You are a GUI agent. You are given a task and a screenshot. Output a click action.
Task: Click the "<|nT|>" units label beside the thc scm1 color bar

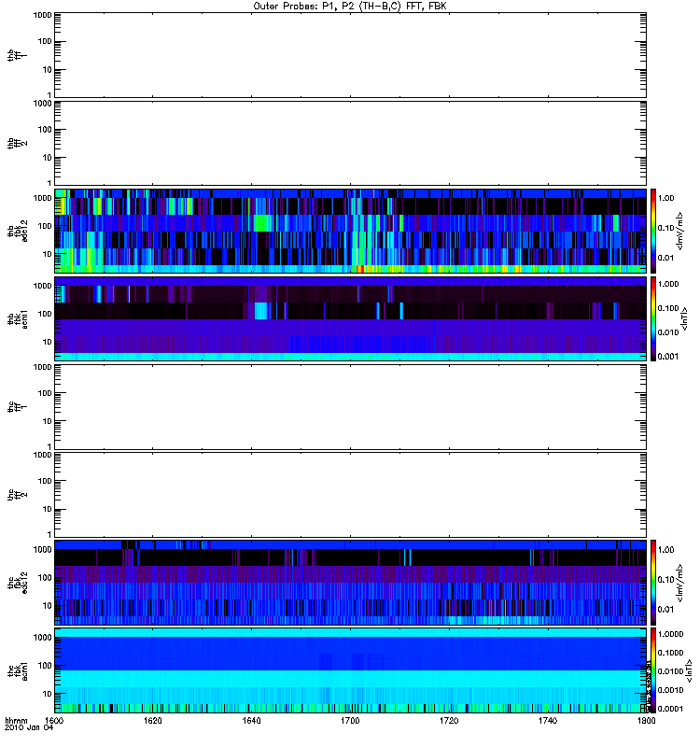coord(688,670)
